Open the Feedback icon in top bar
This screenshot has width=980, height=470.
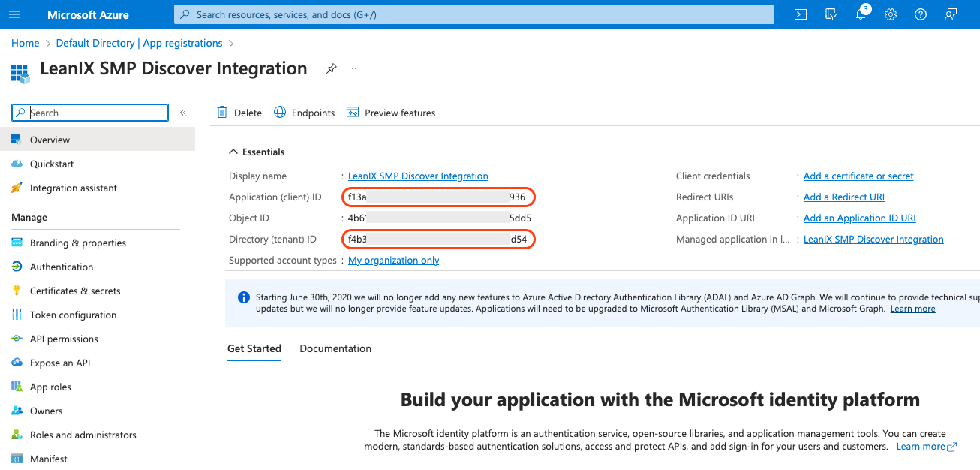point(951,14)
